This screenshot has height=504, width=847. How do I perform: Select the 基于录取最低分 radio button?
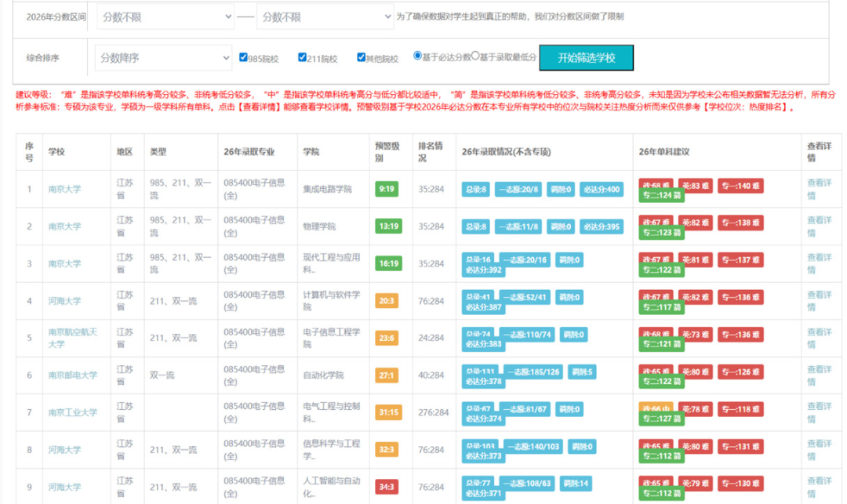[475, 56]
